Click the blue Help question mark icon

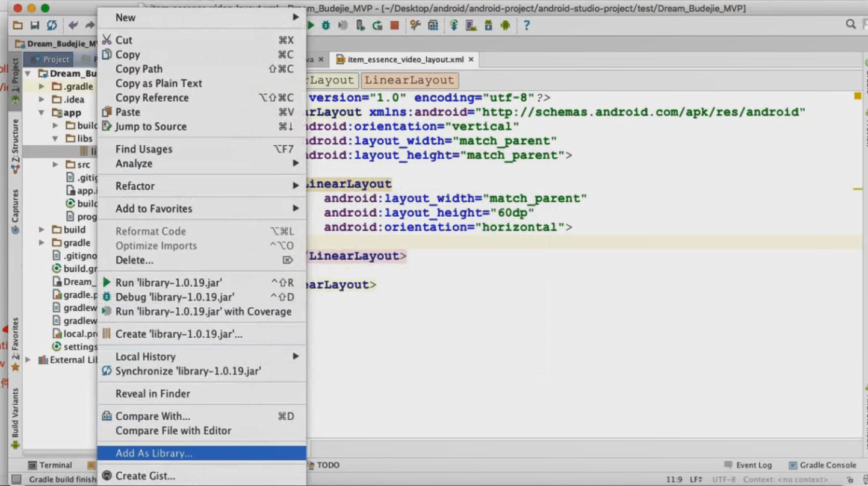point(527,25)
